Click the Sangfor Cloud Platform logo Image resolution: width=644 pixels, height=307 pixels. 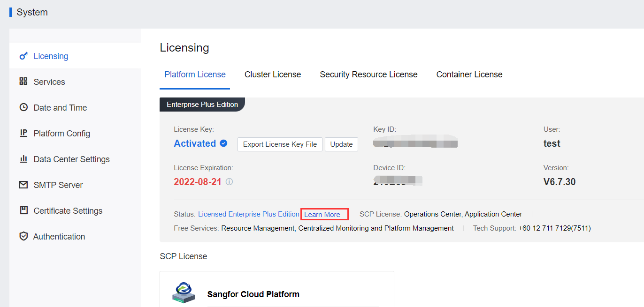[x=183, y=293]
